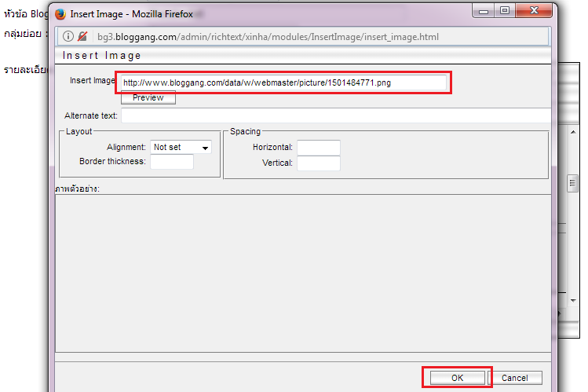
Task: Click the Firefox logo in title bar
Action: pyautogui.click(x=60, y=13)
